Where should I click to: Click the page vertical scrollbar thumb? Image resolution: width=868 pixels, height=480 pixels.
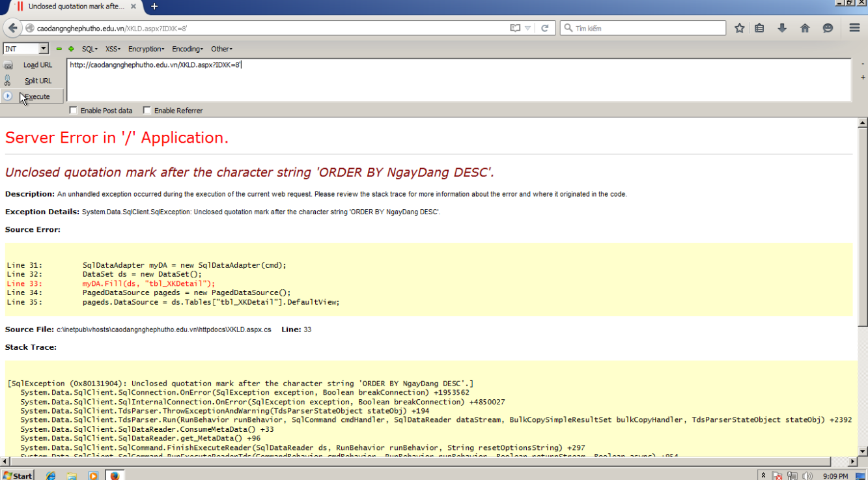tap(863, 227)
